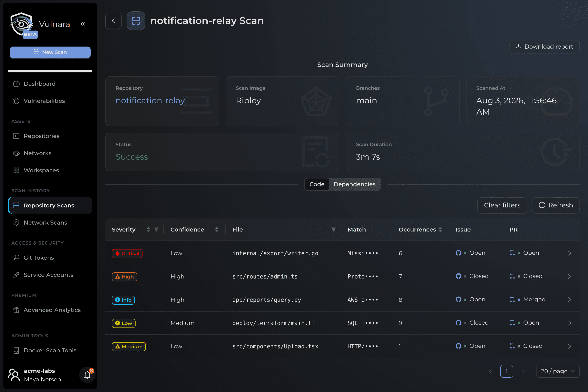Open Advanced Analytics in sidebar
This screenshot has width=588, height=392.
[50, 310]
